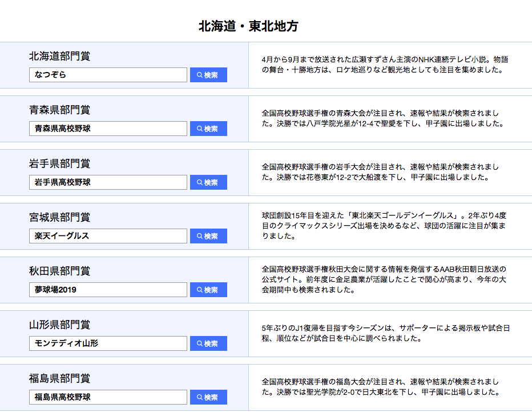Search for 岩手県高校野球 using its 検索 button

tap(208, 182)
